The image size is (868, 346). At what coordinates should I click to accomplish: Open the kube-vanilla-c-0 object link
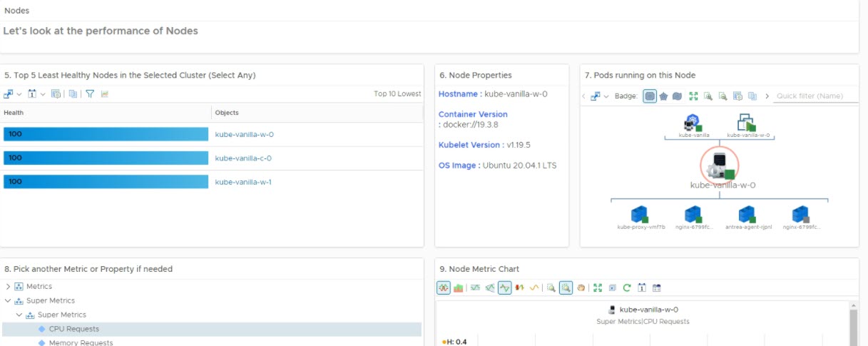point(243,158)
